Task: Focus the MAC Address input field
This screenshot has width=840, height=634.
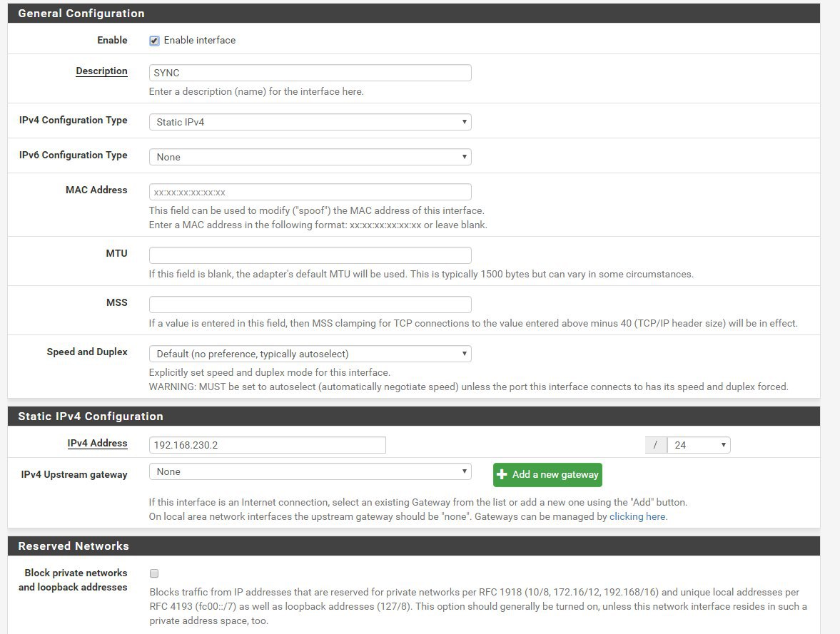Action: (x=310, y=192)
